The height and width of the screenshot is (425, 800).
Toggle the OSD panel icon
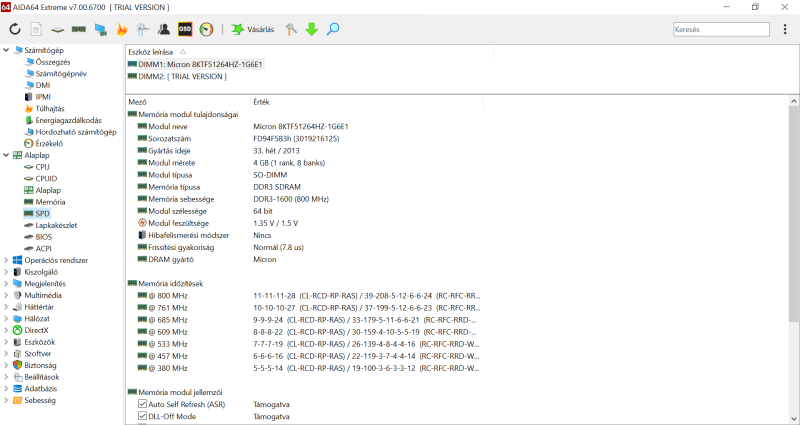pyautogui.click(x=185, y=29)
